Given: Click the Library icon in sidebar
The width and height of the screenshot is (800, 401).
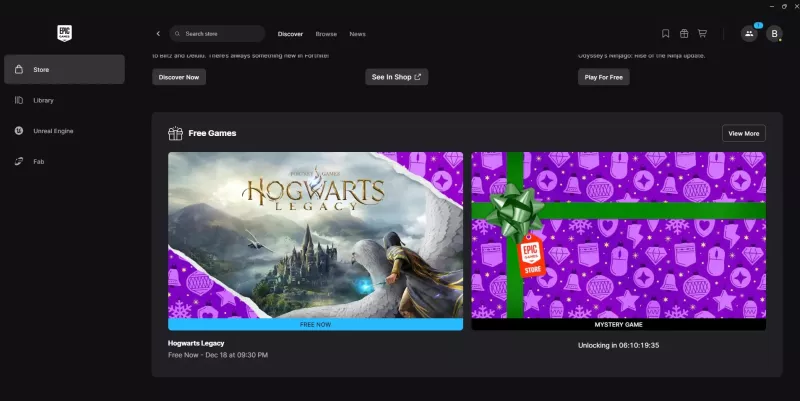Looking at the screenshot, I should [19, 101].
